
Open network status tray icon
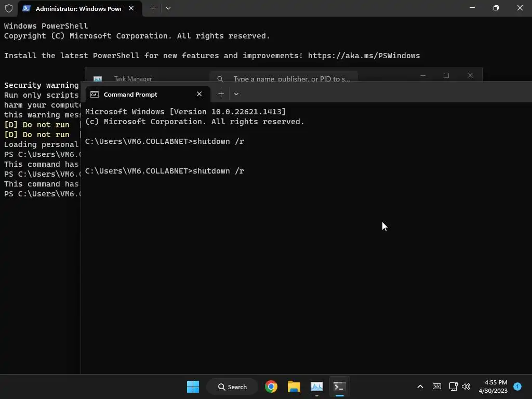[453, 387]
